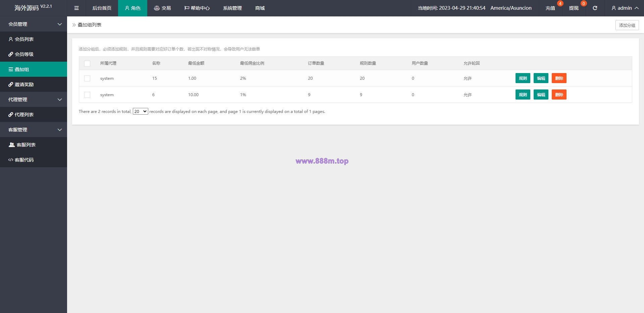Click the 10.00 minimum amount cell
The height and width of the screenshot is (313, 644).
pos(193,95)
